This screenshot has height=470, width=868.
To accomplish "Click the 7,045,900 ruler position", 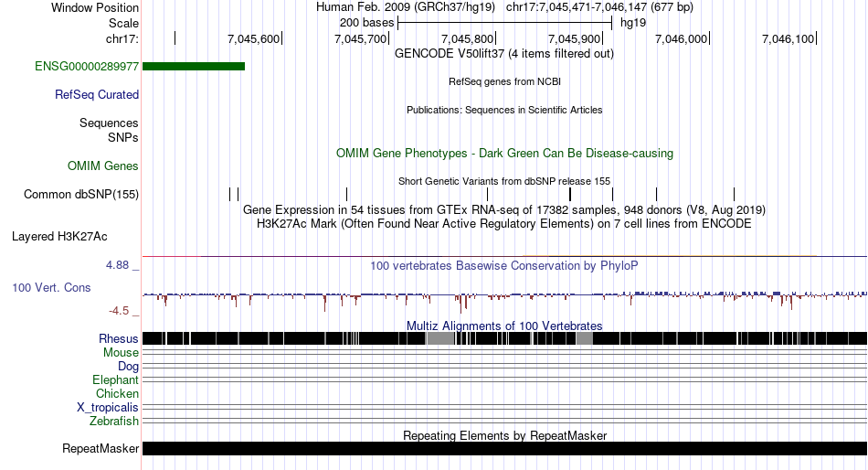I will 574,38.
